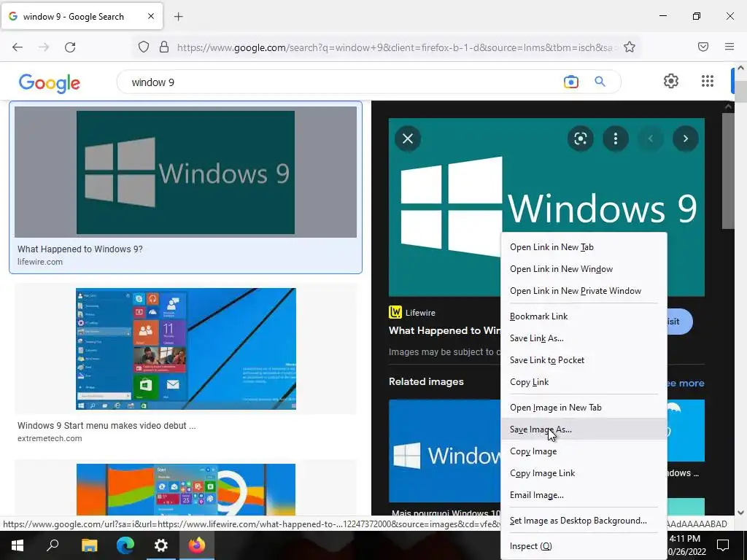Open Google quick settings gear
The height and width of the screenshot is (560, 747).
click(671, 81)
